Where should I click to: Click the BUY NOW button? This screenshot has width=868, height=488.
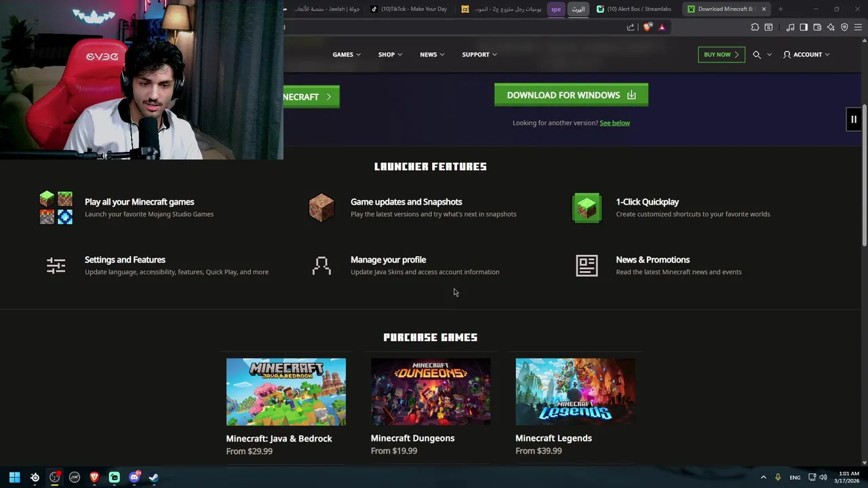722,54
